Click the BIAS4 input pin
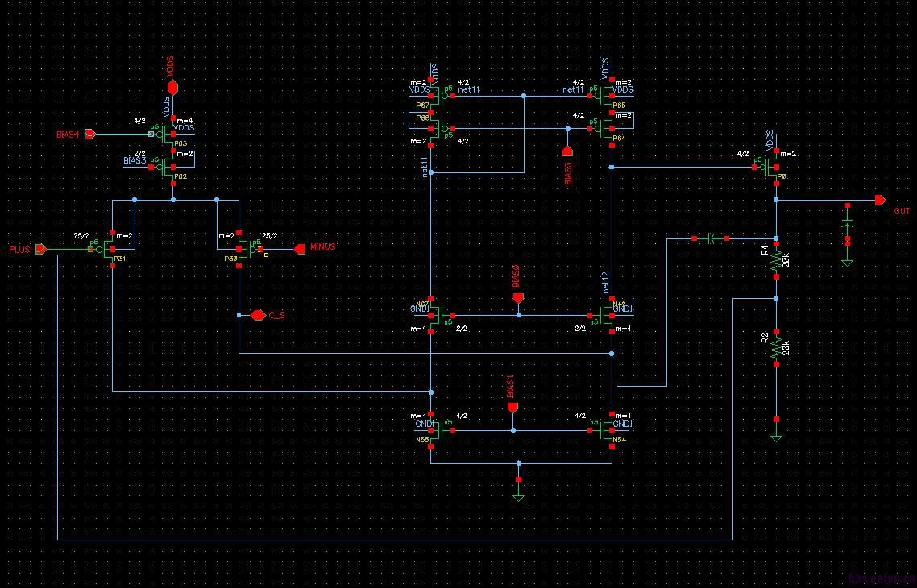Image resolution: width=917 pixels, height=588 pixels. [x=90, y=134]
